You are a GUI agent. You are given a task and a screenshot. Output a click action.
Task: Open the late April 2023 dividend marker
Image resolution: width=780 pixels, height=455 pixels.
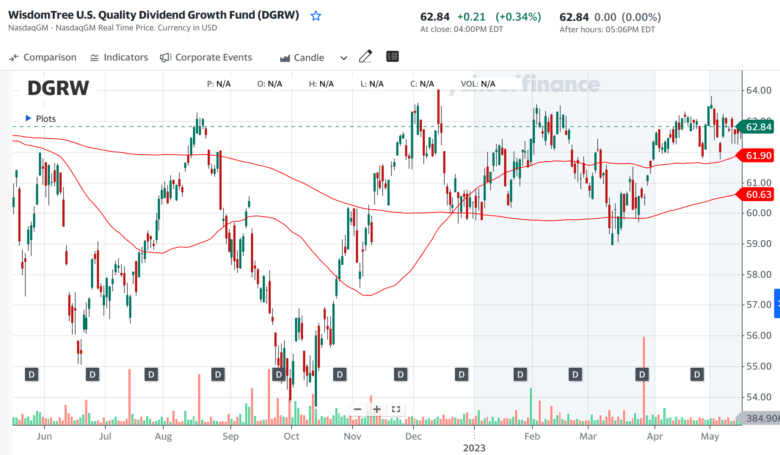697,374
